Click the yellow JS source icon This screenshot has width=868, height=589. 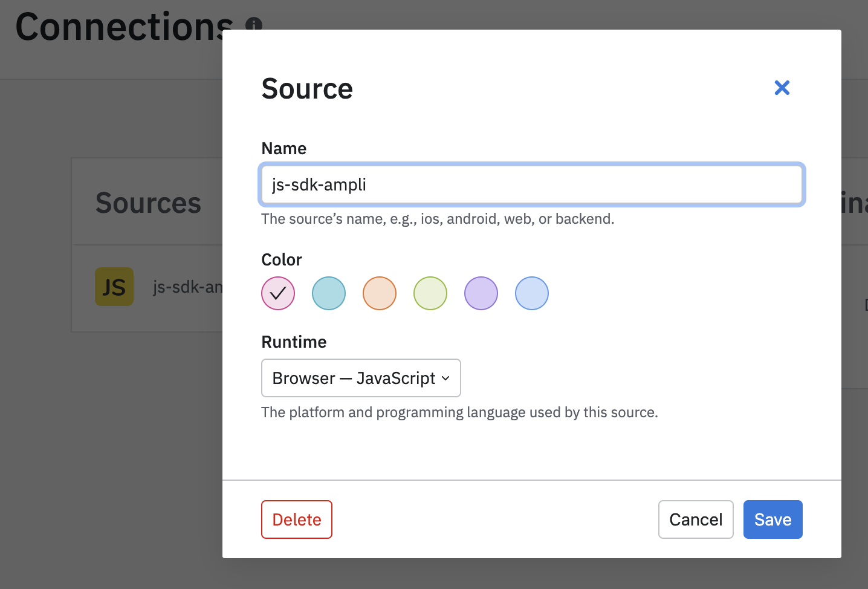point(114,287)
